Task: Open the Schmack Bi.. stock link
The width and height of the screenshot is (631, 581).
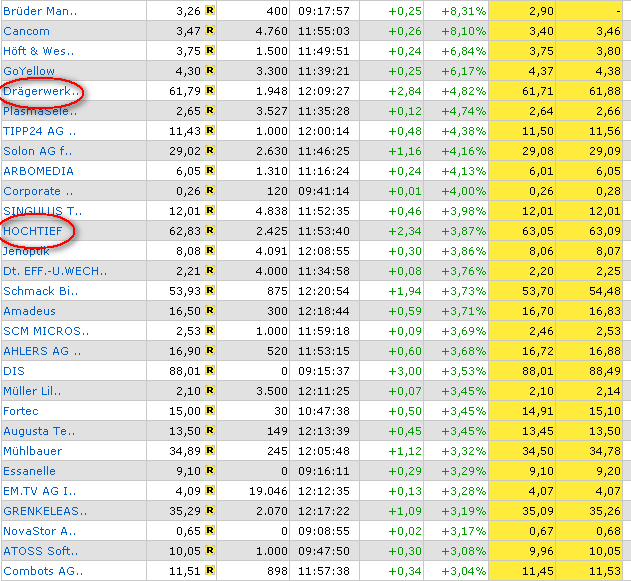Action: 41,291
